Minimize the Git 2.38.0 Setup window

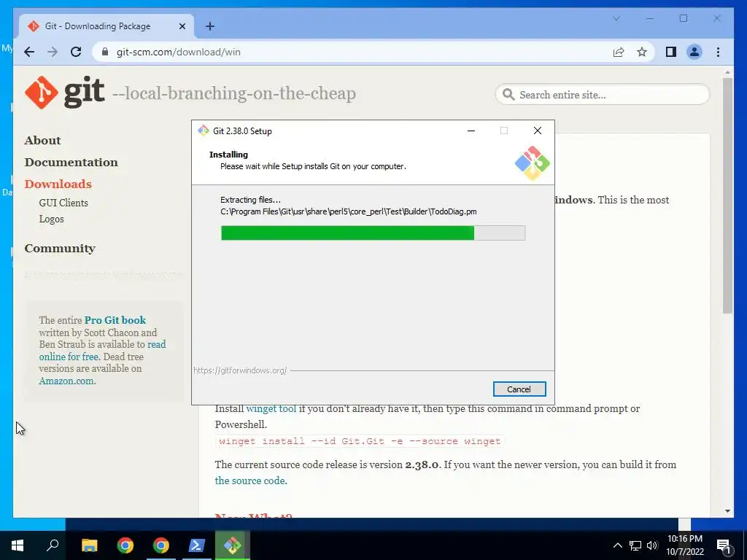click(471, 131)
